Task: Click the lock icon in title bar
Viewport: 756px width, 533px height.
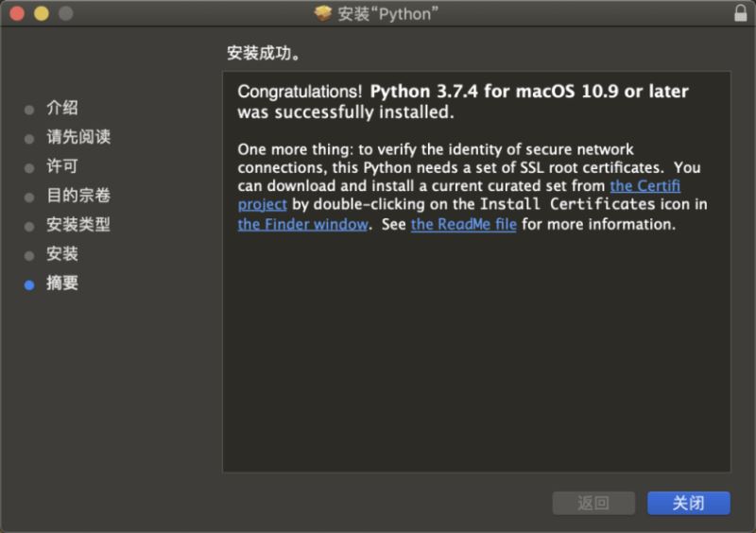Action: pyautogui.click(x=741, y=13)
